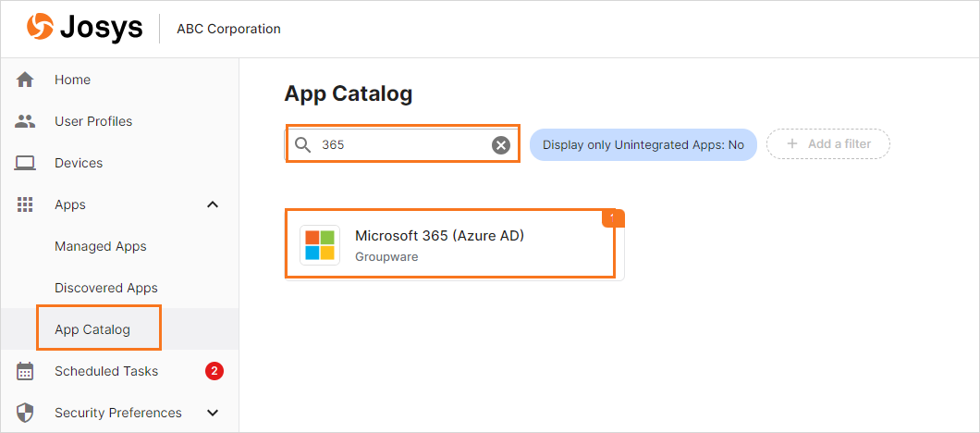Viewport: 980px width, 433px height.
Task: Click the User Profiles people icon
Action: (x=25, y=121)
